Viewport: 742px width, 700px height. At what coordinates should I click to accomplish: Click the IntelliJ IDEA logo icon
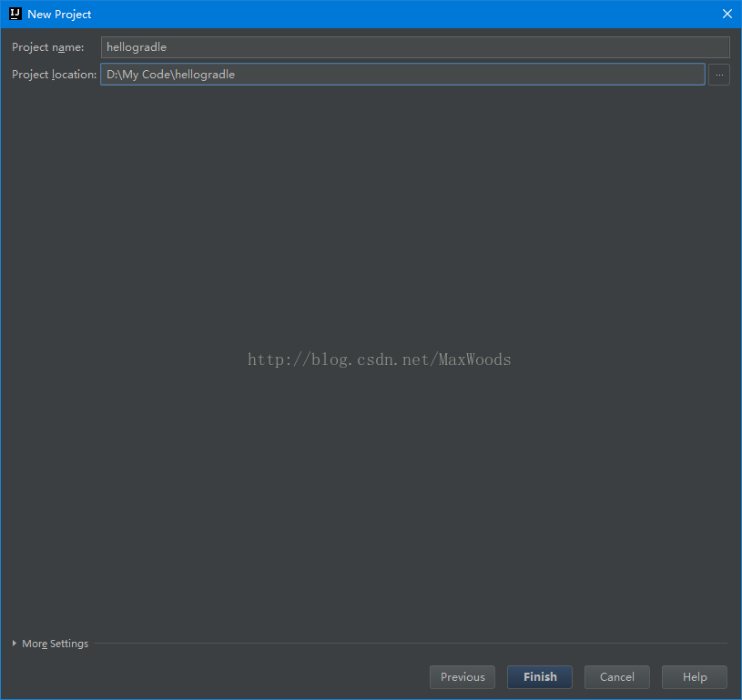point(15,14)
